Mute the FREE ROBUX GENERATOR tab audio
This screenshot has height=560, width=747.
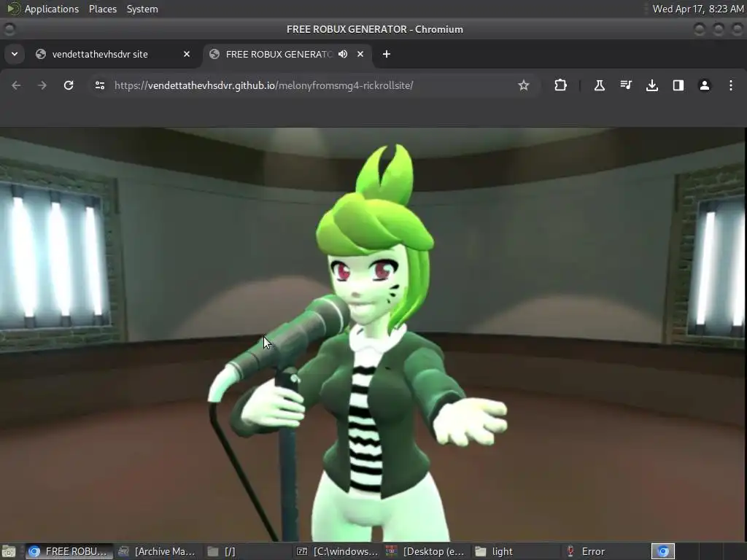tap(343, 54)
